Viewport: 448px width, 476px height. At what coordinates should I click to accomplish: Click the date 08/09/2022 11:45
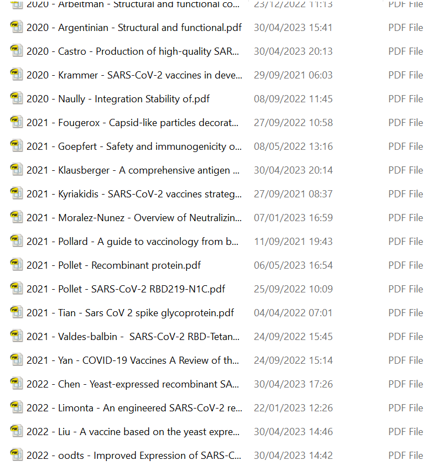pyautogui.click(x=293, y=99)
